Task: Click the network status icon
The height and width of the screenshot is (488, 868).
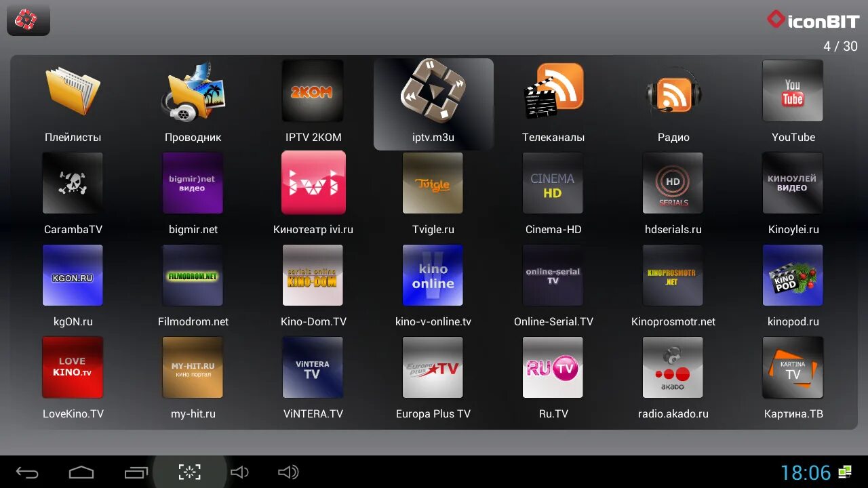Action: coord(845,472)
